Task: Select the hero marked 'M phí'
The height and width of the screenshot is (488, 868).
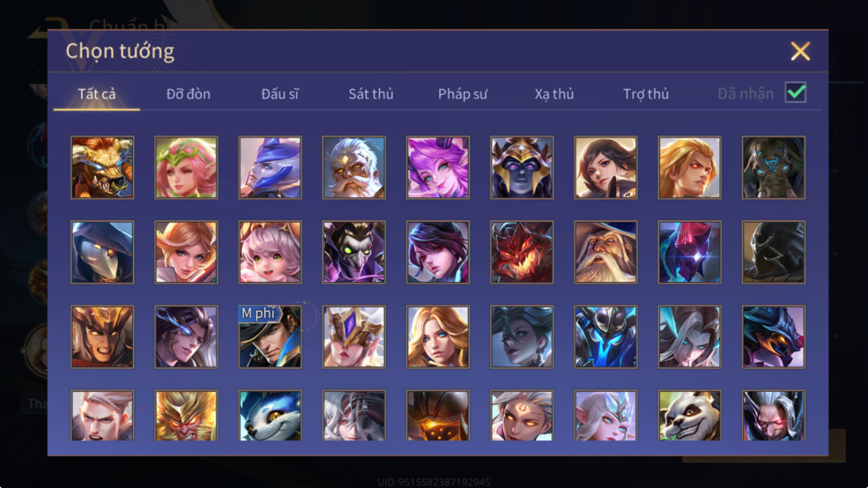Action: [x=270, y=337]
